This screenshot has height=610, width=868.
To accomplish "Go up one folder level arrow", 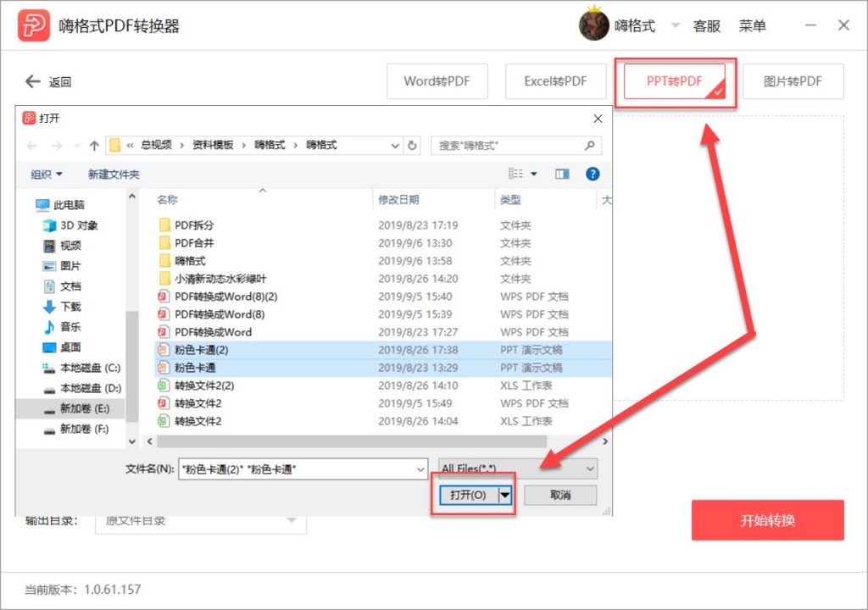I will click(94, 146).
